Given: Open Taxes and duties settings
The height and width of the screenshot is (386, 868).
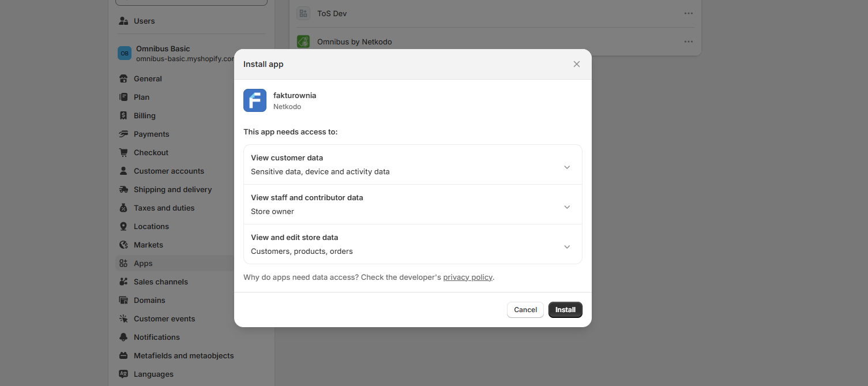Looking at the screenshot, I should click(x=164, y=208).
